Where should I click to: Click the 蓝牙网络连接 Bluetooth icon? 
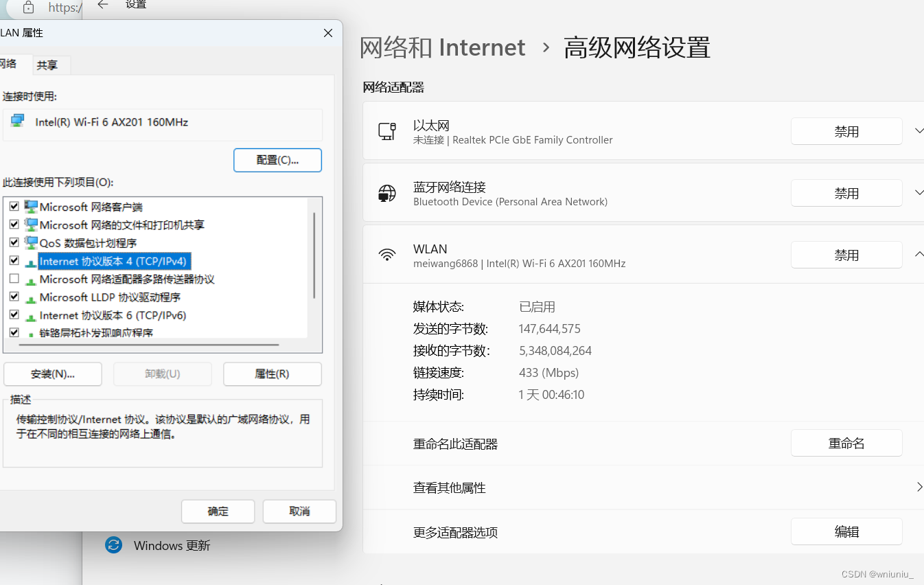(387, 193)
